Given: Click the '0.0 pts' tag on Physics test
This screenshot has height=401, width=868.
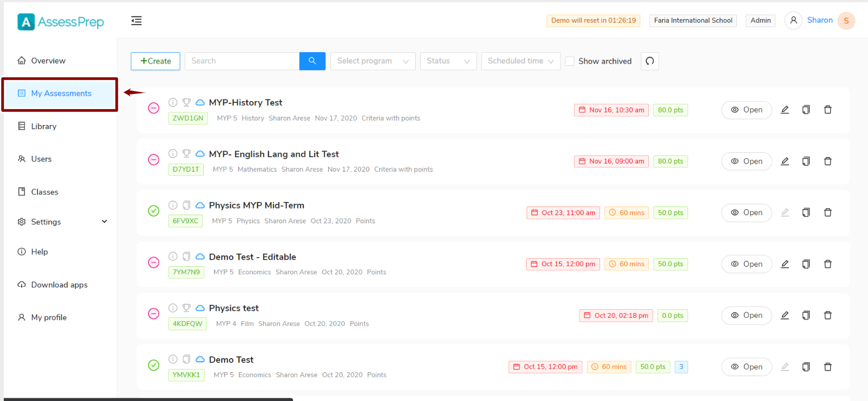Looking at the screenshot, I should [x=672, y=315].
